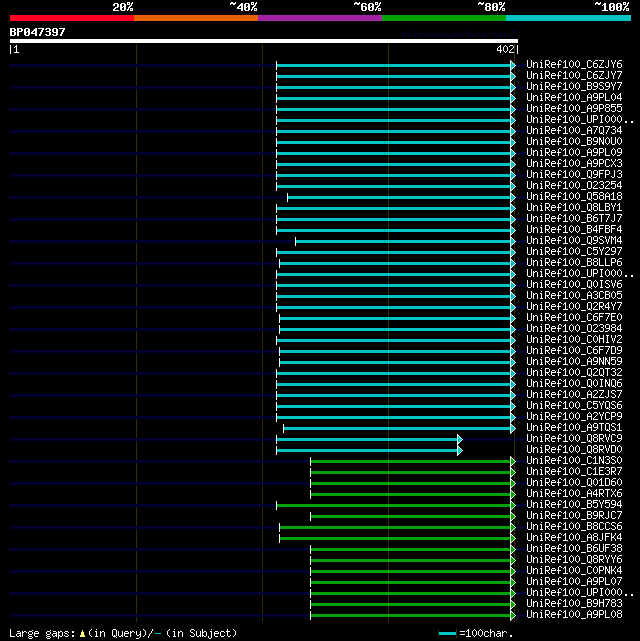Select the UniRef100_Q2R4Y7 label

[574, 307]
